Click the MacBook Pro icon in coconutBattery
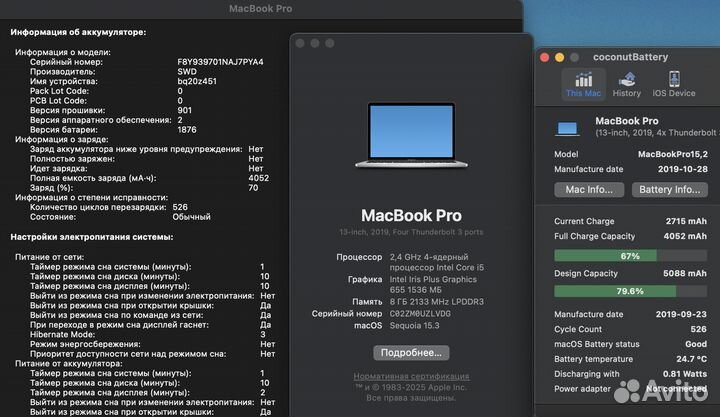720x417 pixels. pos(567,128)
